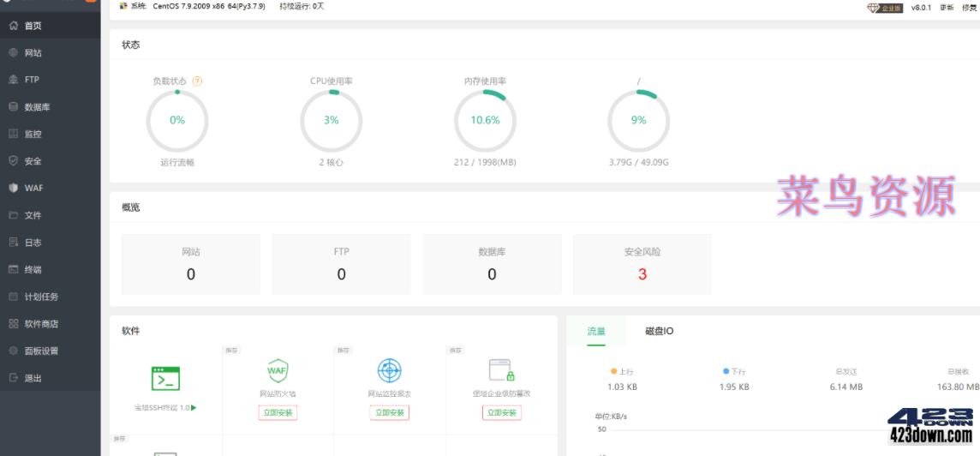Switch to the 流量 traffic tab
This screenshot has height=456, width=980.
(596, 332)
